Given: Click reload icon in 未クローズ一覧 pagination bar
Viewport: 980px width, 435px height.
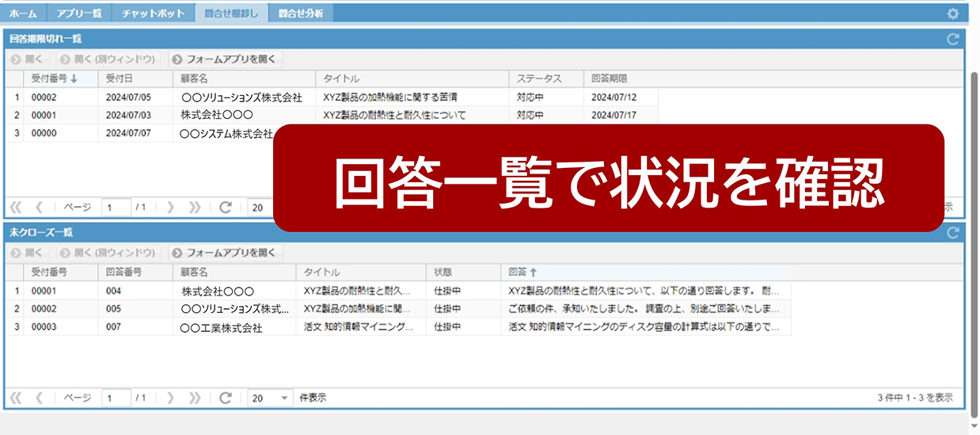Looking at the screenshot, I should coord(226,398).
